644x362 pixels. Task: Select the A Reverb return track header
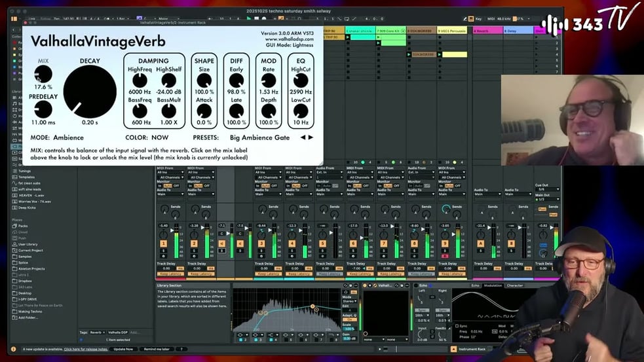tap(487, 31)
